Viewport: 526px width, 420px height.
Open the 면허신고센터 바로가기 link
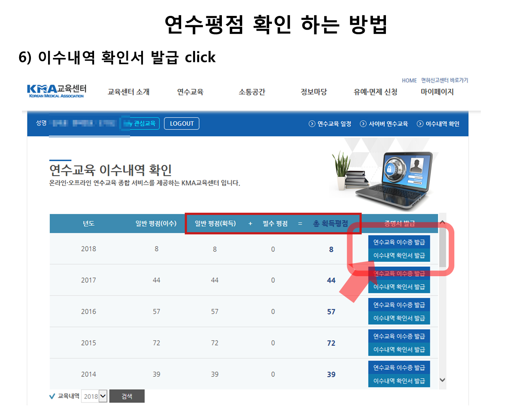(445, 81)
